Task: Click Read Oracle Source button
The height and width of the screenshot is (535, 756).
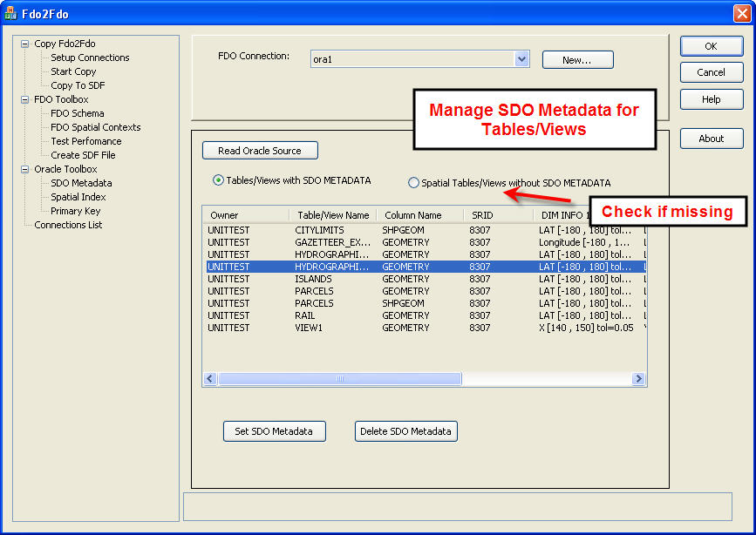Action: click(x=260, y=151)
